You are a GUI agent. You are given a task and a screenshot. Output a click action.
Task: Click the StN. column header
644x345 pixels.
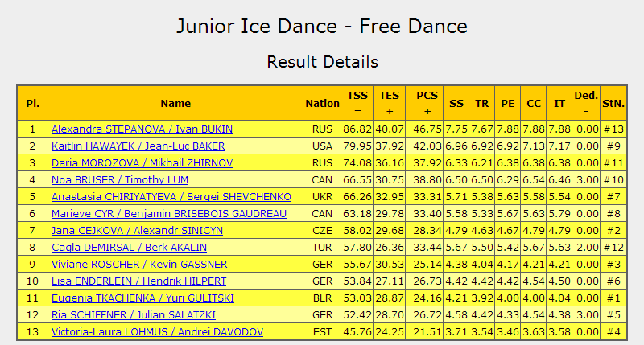pos(613,104)
